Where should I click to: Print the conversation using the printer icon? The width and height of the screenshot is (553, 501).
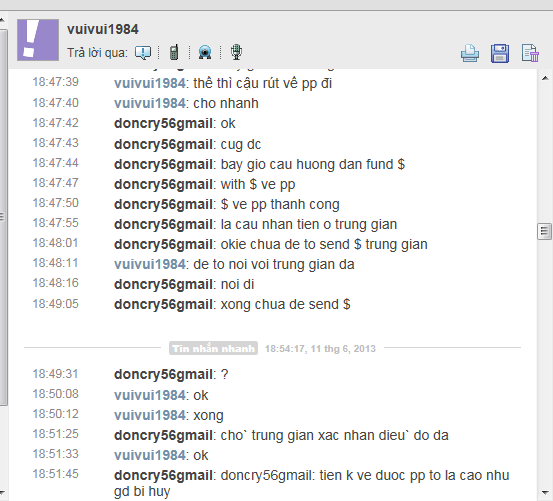click(470, 54)
